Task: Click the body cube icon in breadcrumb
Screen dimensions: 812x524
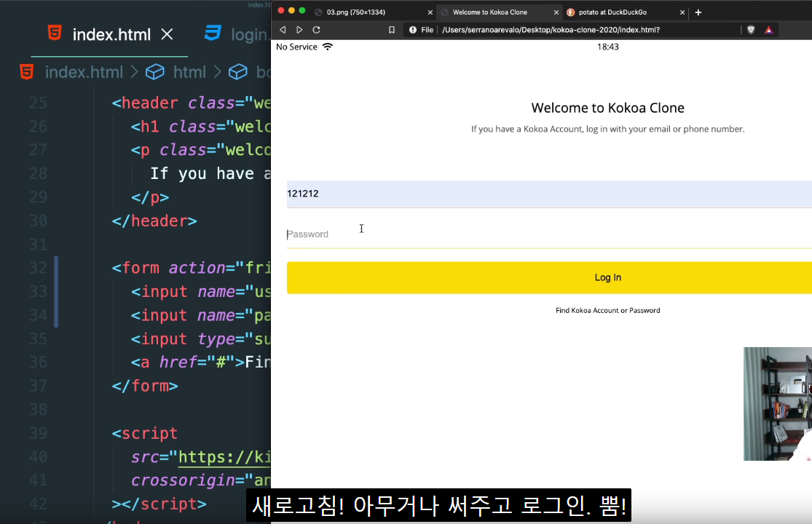Action: pos(237,72)
